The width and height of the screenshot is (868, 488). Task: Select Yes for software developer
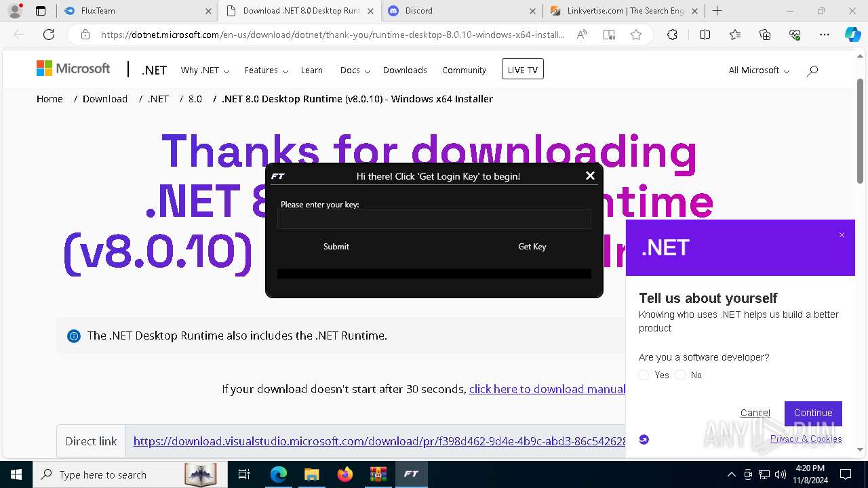click(644, 375)
